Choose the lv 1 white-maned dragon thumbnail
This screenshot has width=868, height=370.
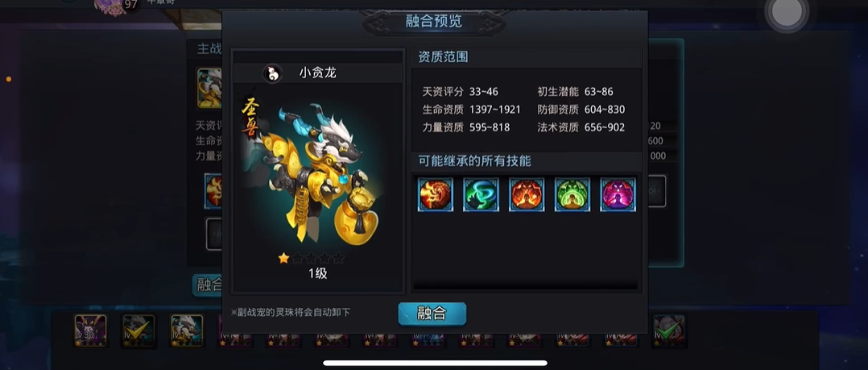tap(187, 331)
